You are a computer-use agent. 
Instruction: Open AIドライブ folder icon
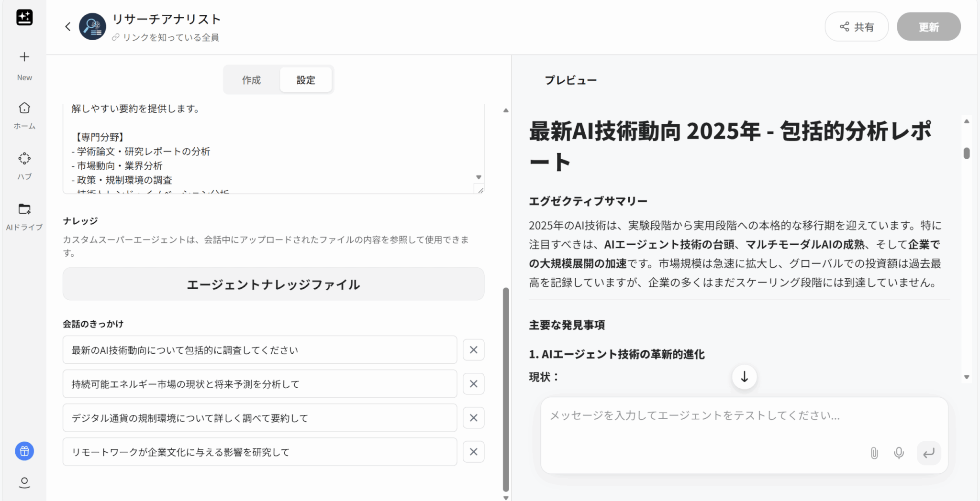[x=24, y=209]
